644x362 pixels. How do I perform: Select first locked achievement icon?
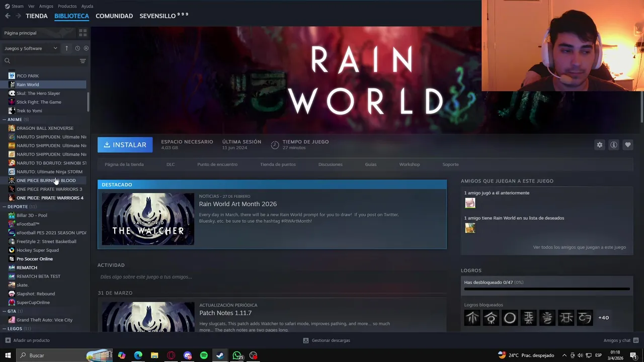point(472,318)
